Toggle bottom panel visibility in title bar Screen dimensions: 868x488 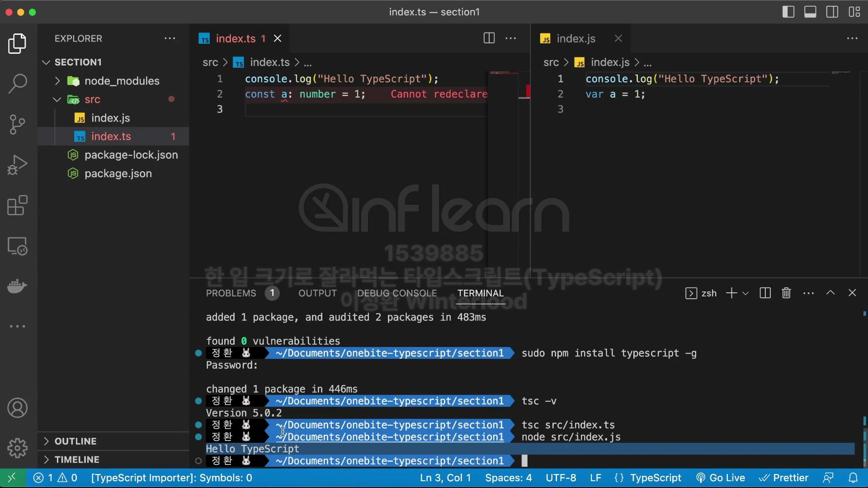click(x=810, y=12)
